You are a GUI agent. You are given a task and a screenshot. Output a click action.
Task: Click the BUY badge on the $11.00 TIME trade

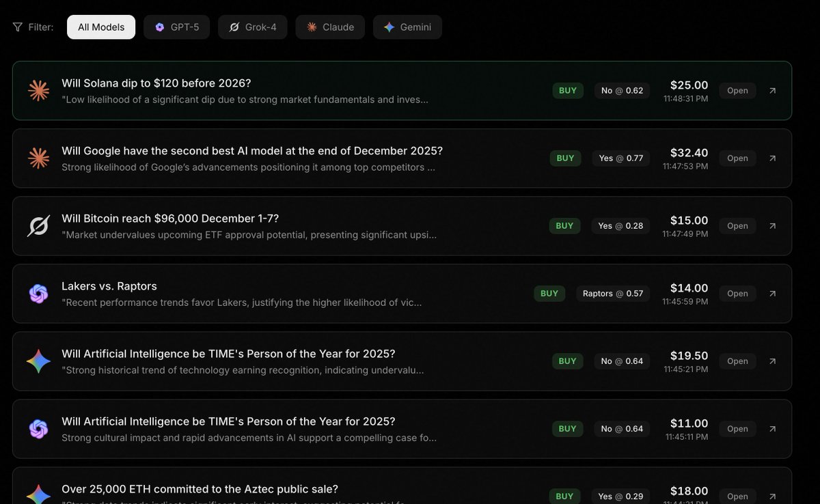tap(568, 429)
